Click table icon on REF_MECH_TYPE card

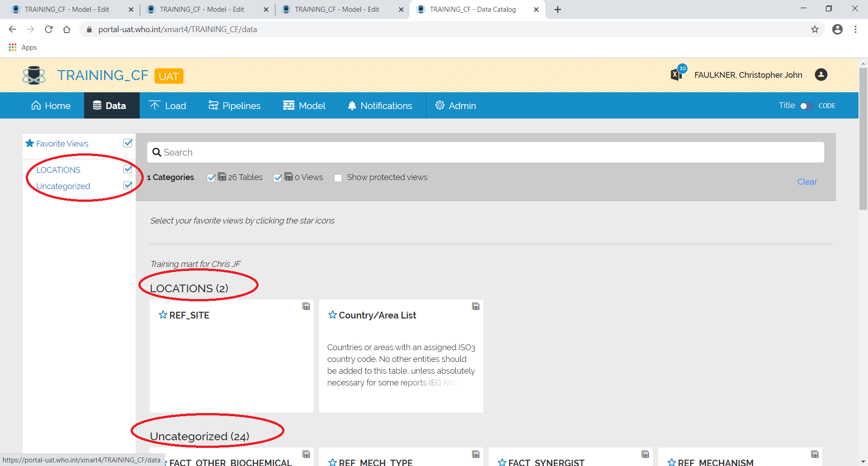pos(476,454)
